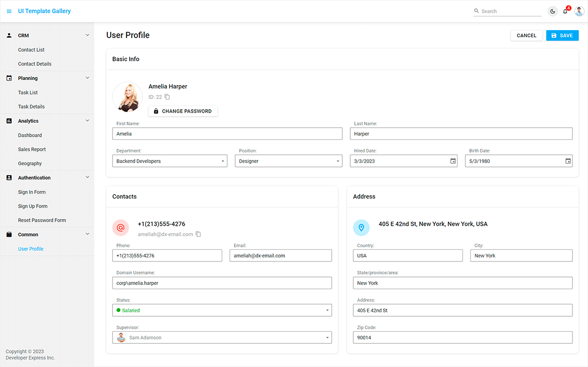
Task: Go to Sales Report in sidebar
Action: click(x=32, y=149)
